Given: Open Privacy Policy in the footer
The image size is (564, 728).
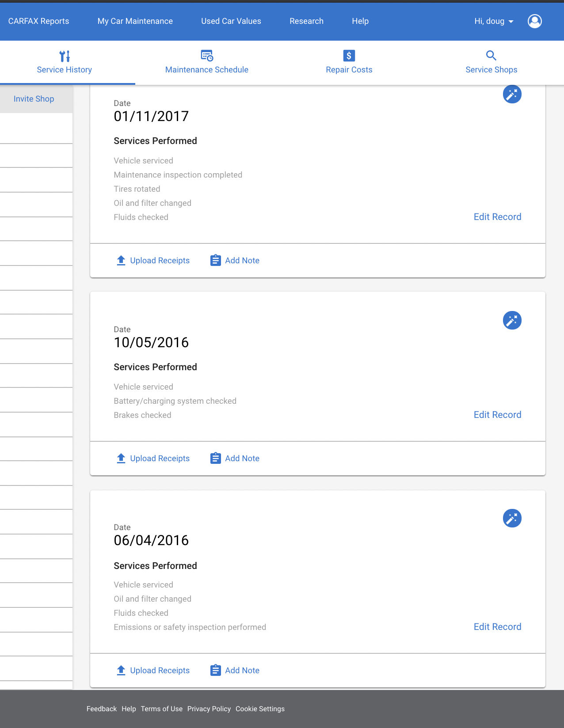Looking at the screenshot, I should point(209,709).
